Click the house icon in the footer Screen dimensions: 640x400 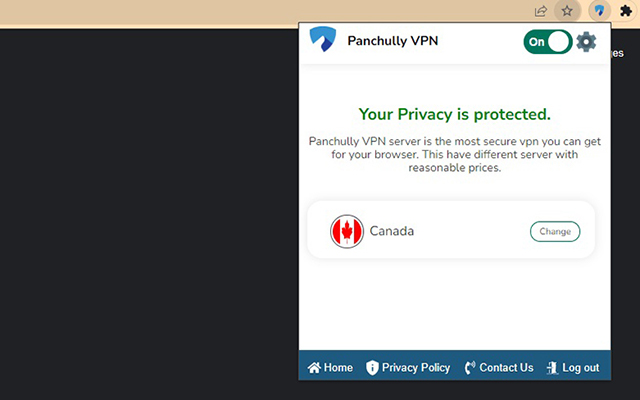pyautogui.click(x=314, y=368)
